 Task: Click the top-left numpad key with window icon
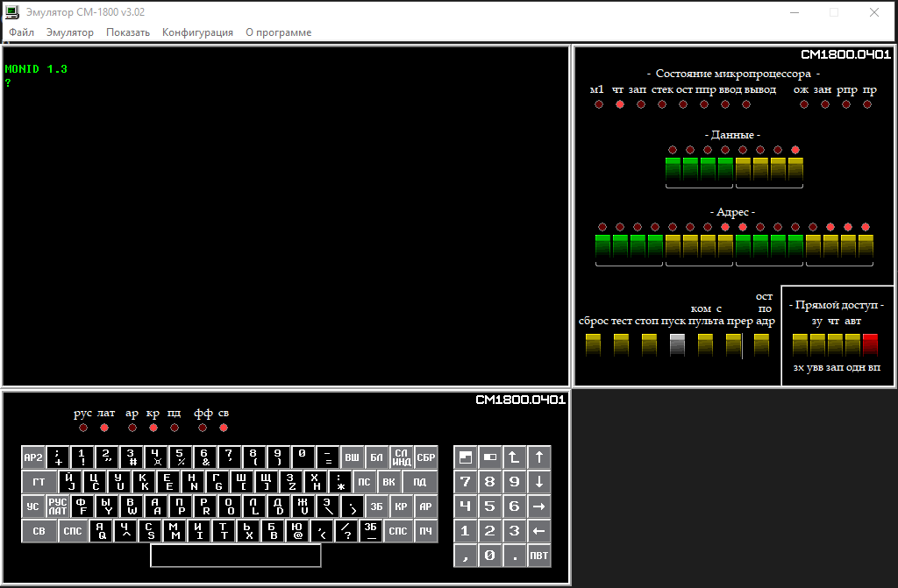coord(466,457)
